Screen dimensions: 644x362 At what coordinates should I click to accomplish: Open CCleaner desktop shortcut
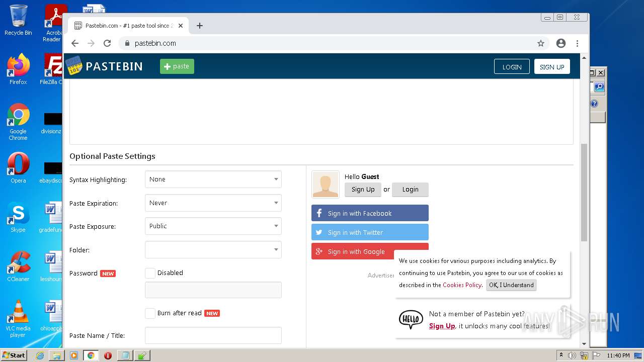[18, 266]
